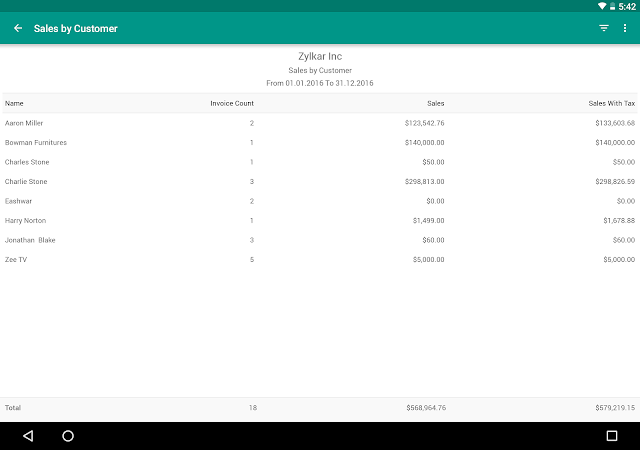The image size is (640, 450).
Task: Select Harry Norton's sales with tax $1,678.88
Action: 619,221
